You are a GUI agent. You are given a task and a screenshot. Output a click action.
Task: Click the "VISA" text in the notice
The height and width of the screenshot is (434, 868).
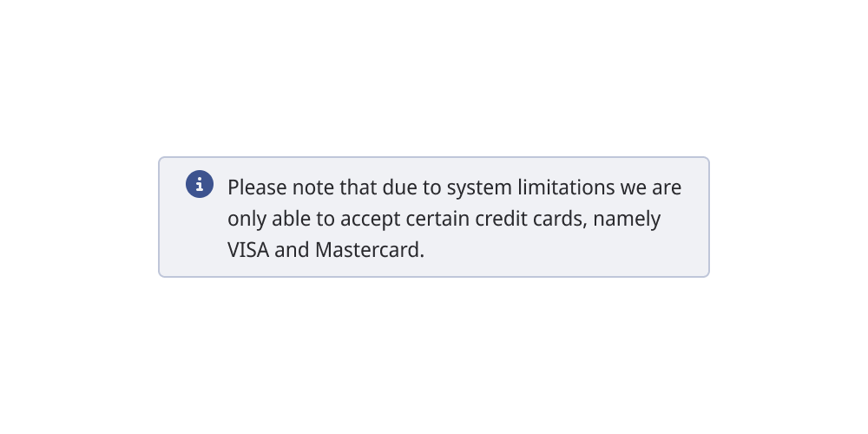click(248, 250)
